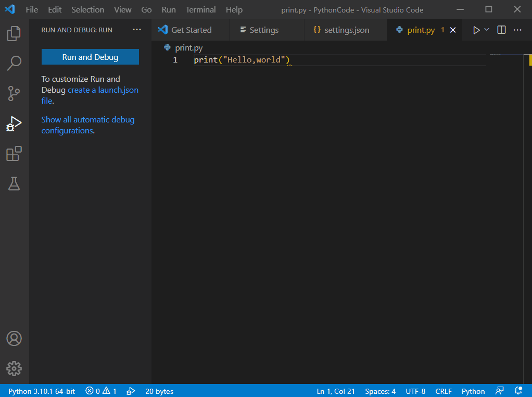The image size is (532, 397).
Task: Select the Python interpreter version in status bar
Action: pyautogui.click(x=41, y=391)
